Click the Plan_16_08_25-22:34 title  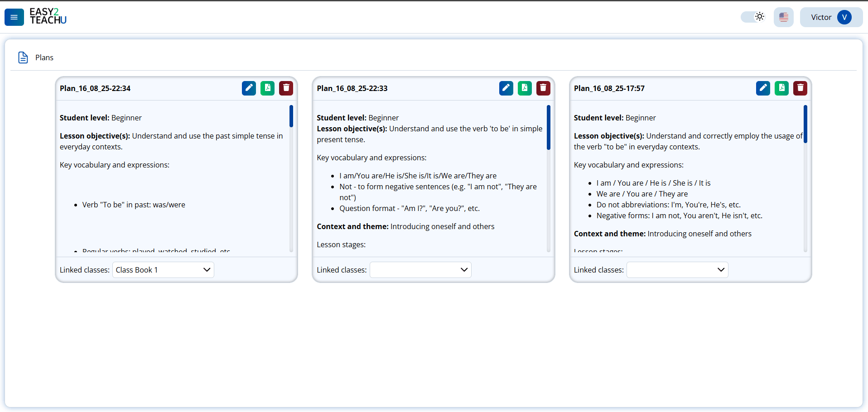[95, 88]
